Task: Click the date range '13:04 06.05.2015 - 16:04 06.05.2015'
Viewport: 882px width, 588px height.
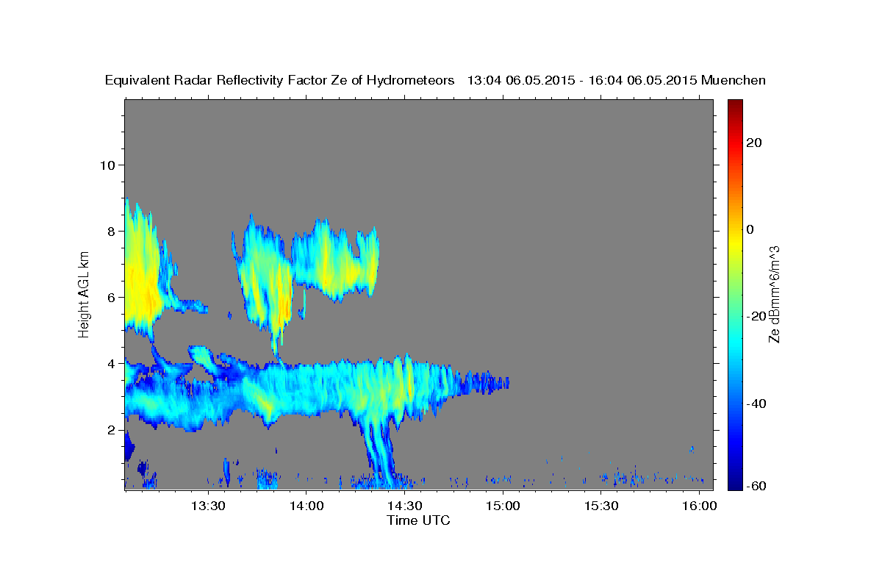Action: coord(583,81)
